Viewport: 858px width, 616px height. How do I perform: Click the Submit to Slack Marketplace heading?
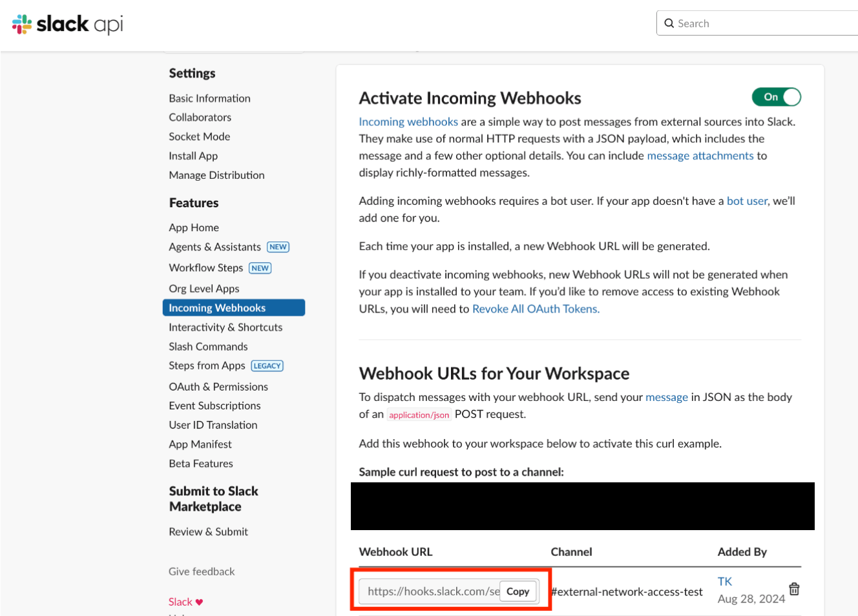point(214,499)
